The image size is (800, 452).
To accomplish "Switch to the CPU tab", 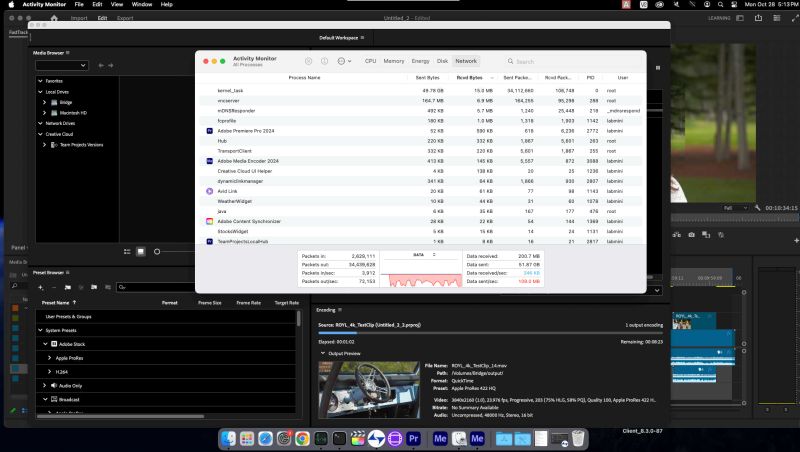I will [370, 61].
